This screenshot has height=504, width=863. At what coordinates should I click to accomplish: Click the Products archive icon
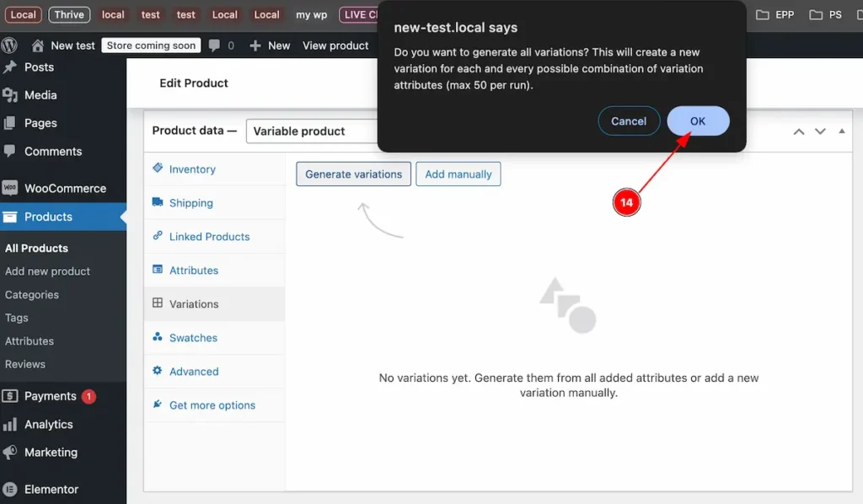point(10,217)
